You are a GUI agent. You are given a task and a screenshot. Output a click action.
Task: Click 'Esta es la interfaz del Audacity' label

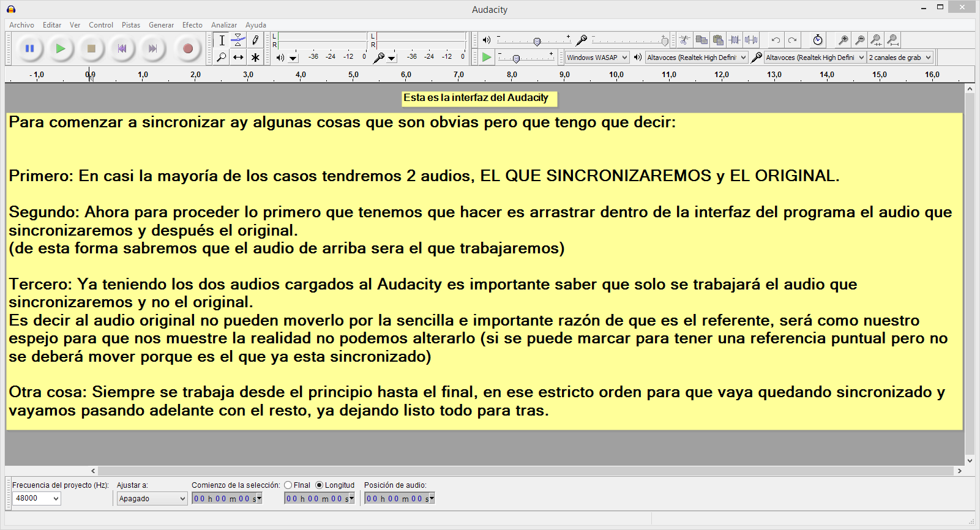pyautogui.click(x=476, y=98)
